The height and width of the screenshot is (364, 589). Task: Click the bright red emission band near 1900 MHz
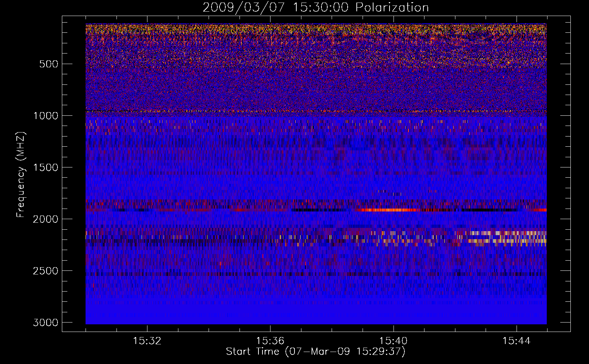click(x=390, y=210)
